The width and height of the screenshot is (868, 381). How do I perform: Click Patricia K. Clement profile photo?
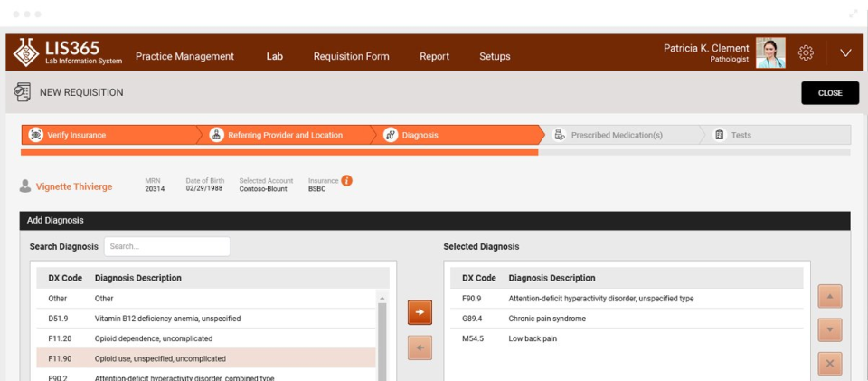coord(770,52)
